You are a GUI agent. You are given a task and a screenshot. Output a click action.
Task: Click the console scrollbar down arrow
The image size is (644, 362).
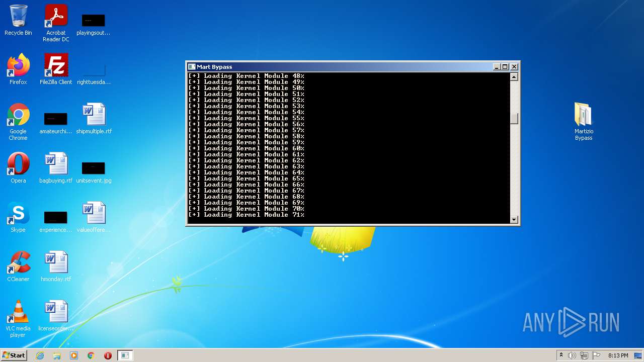tap(514, 219)
